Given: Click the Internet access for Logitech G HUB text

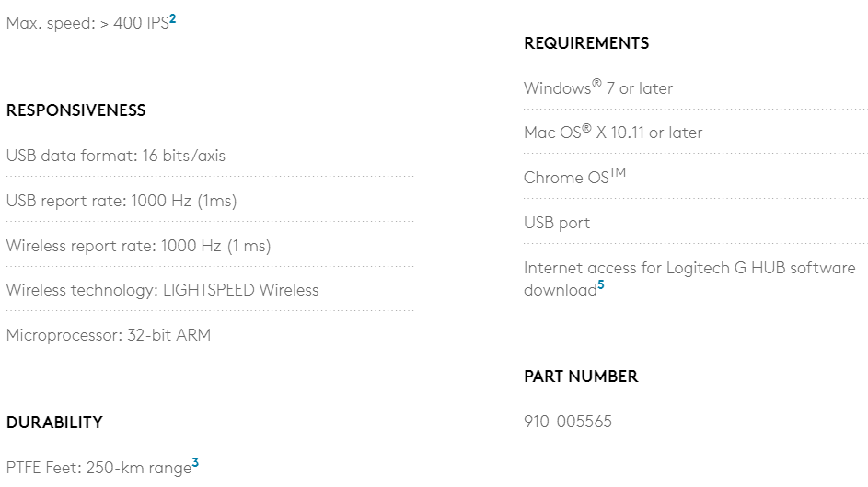Looking at the screenshot, I should point(689,268).
